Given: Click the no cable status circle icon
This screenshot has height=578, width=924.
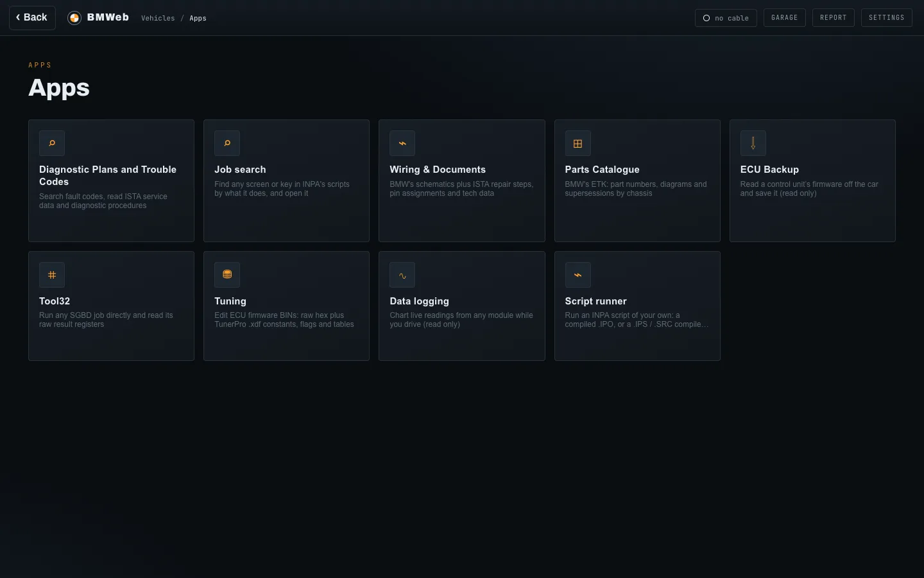Looking at the screenshot, I should pos(706,18).
